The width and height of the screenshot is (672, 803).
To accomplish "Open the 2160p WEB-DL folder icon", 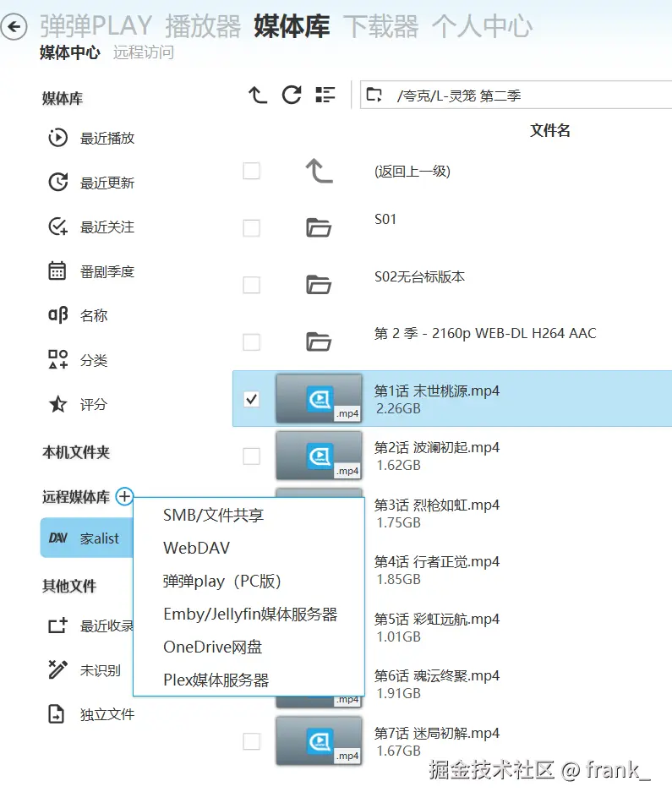I will pos(319,341).
